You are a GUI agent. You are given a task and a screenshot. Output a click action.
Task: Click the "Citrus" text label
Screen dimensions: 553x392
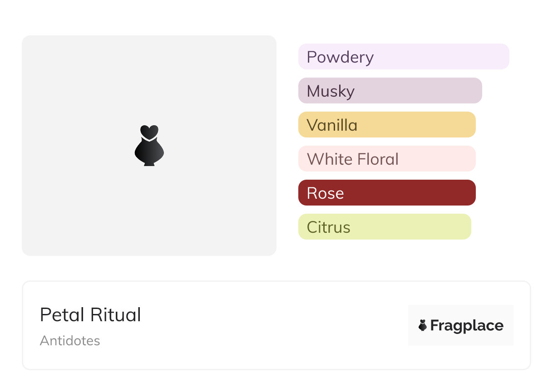pos(328,227)
